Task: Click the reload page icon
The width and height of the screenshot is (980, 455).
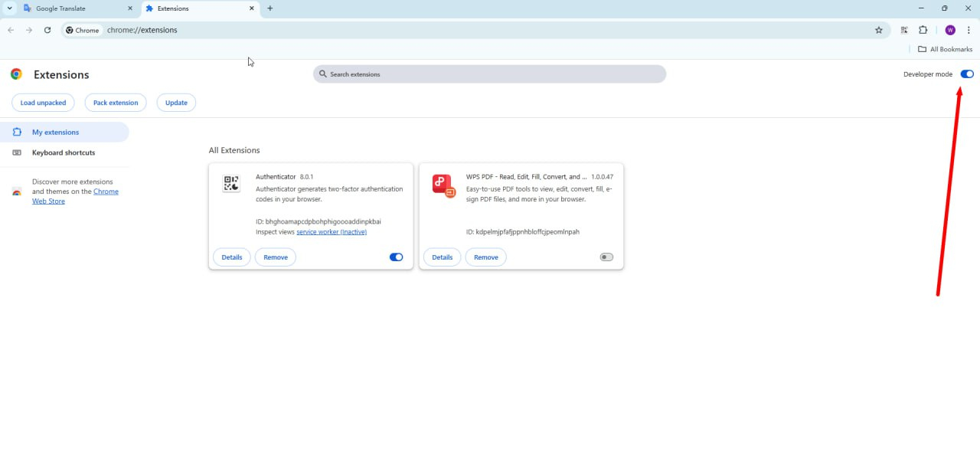Action: [47, 30]
